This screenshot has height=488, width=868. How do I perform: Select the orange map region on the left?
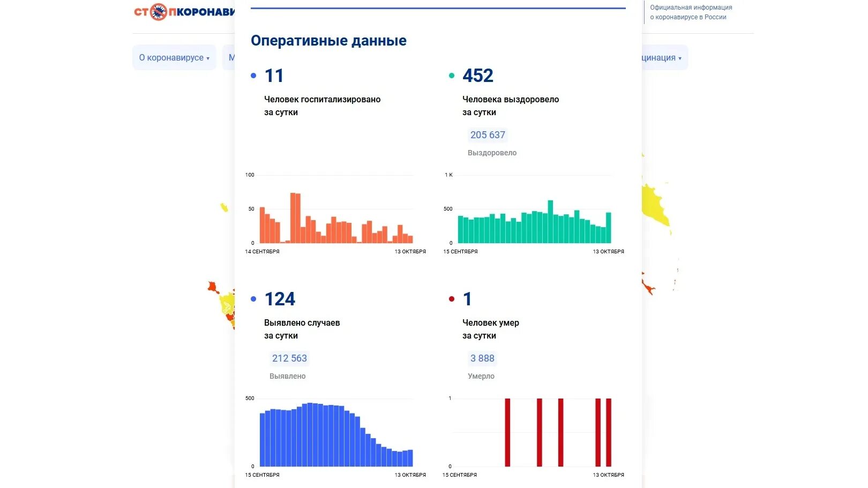(x=211, y=286)
